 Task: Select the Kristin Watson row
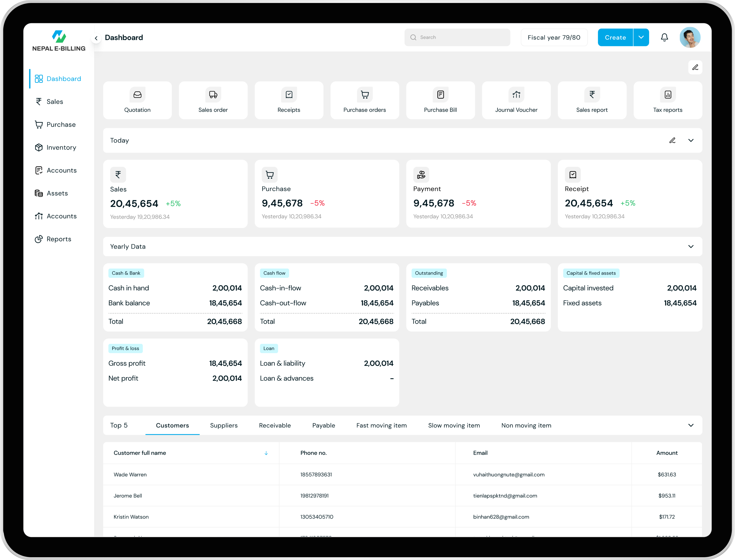402,517
